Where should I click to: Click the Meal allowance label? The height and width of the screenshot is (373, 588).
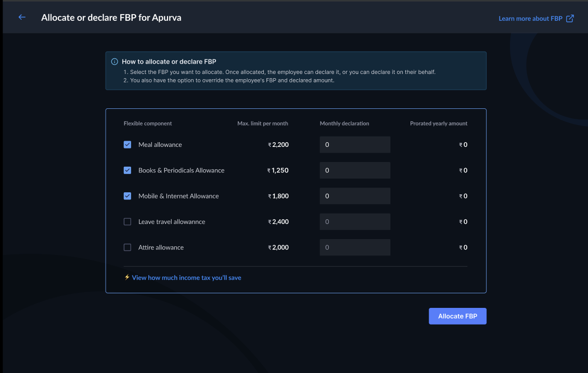(160, 144)
